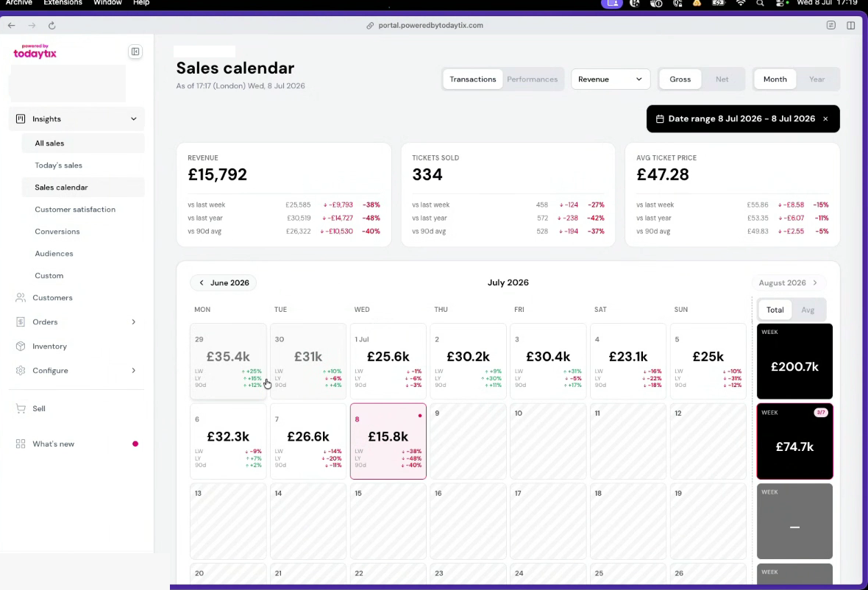This screenshot has height=590, width=868.
Task: Open the macOS Window menu
Action: tap(107, 3)
